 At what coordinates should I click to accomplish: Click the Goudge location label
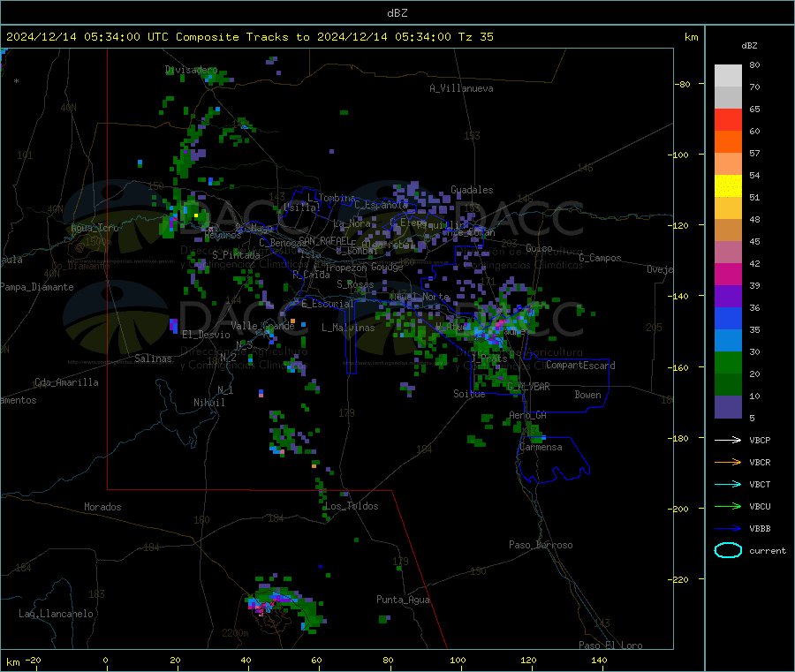click(x=387, y=267)
